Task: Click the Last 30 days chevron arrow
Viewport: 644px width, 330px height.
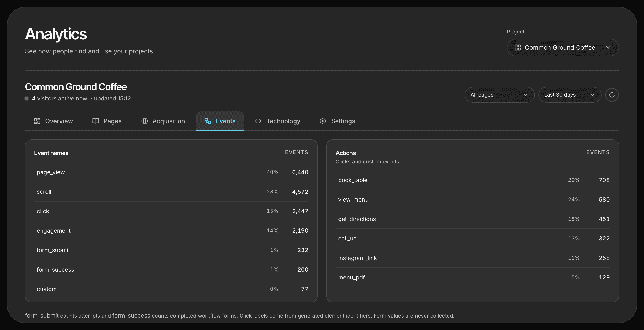Action: coord(592,95)
